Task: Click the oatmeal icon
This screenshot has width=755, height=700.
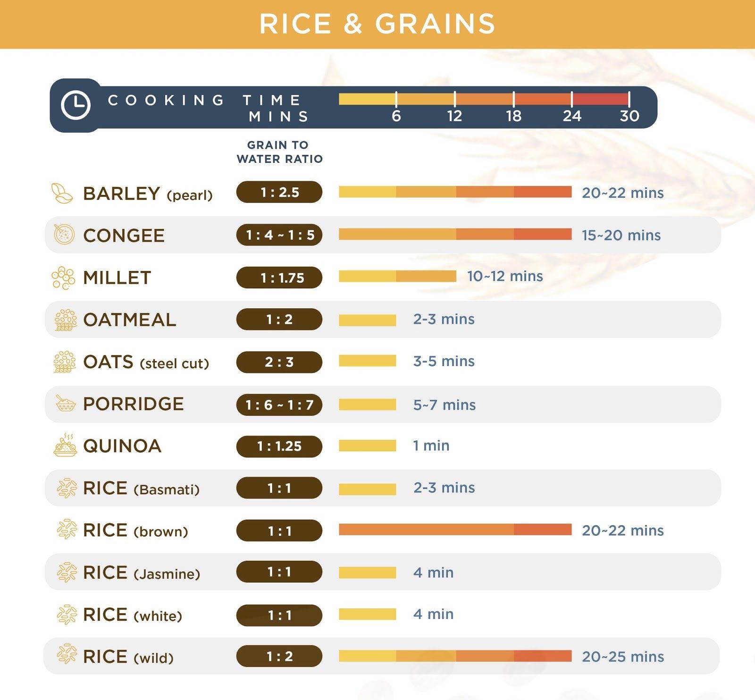Action: coord(65,320)
